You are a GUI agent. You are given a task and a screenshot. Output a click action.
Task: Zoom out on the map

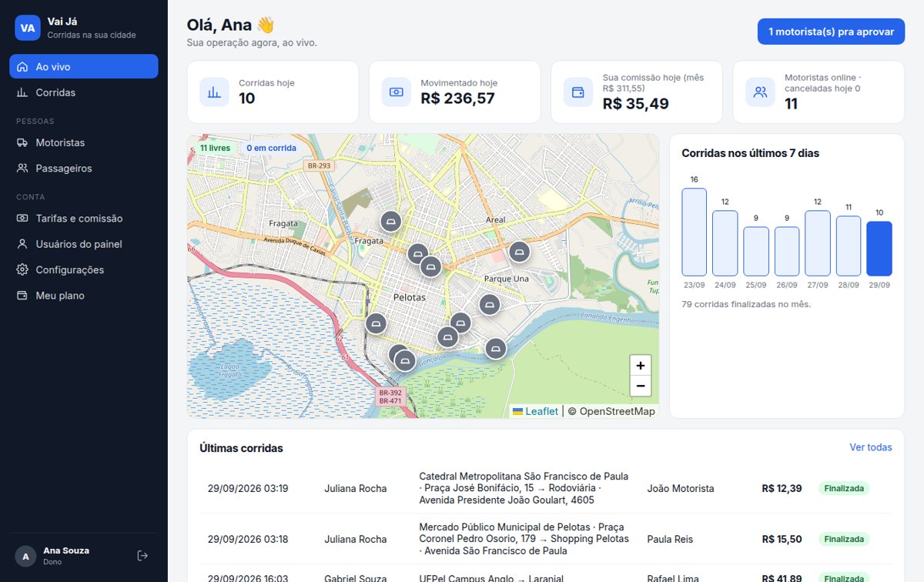[640, 386]
